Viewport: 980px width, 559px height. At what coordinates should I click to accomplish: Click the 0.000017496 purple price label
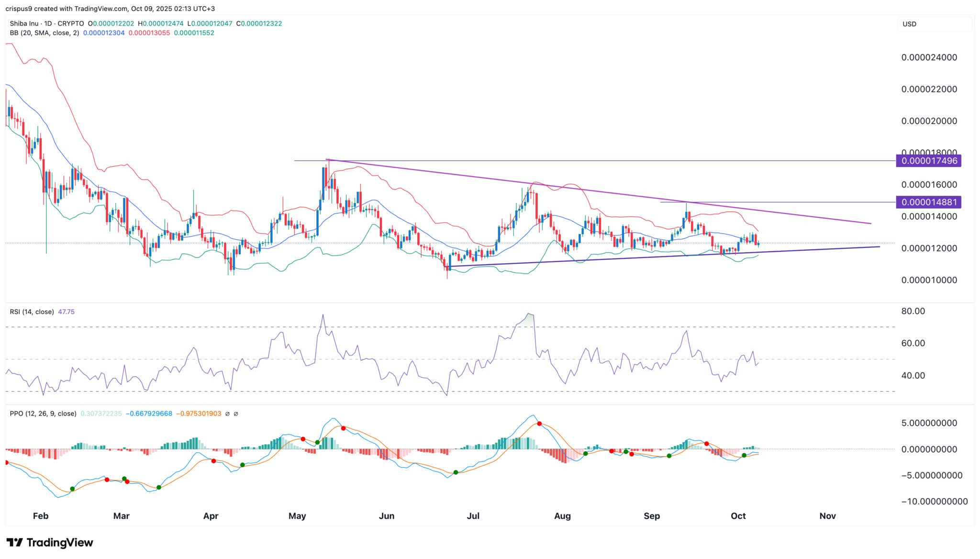[x=929, y=161]
